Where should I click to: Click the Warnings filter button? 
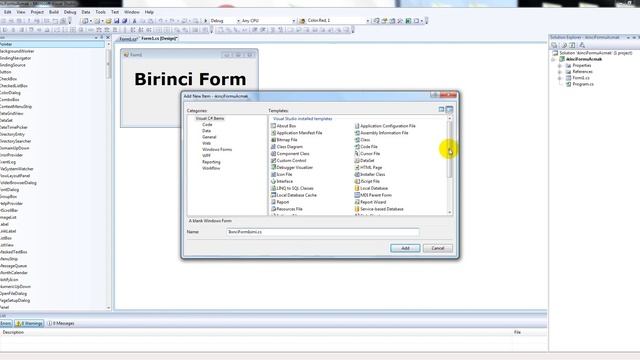coord(29,323)
